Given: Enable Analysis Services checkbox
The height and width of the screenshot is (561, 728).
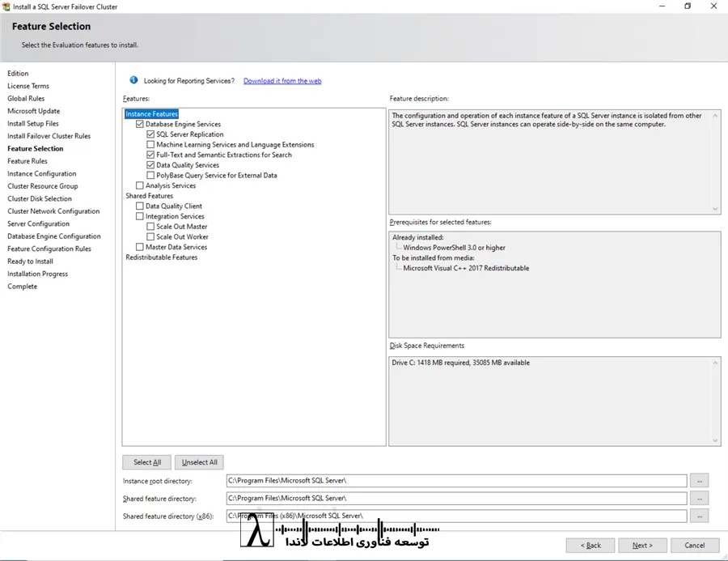Looking at the screenshot, I should 140,185.
